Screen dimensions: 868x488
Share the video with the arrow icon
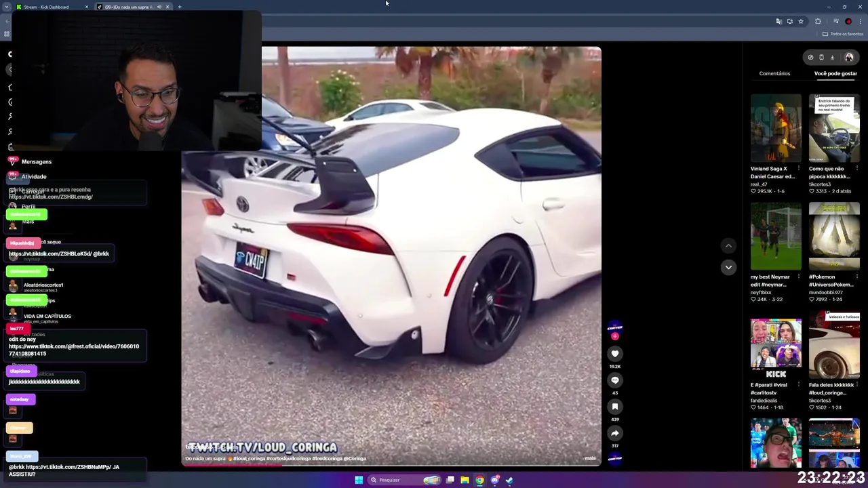pyautogui.click(x=615, y=433)
